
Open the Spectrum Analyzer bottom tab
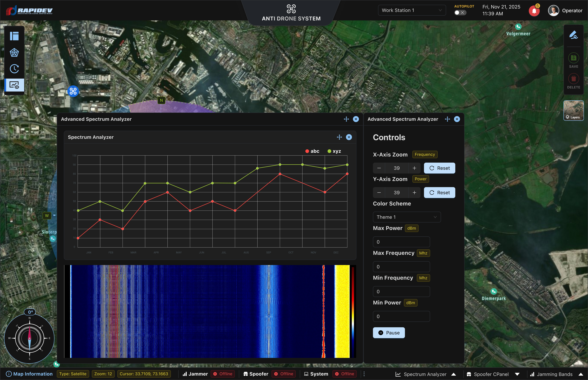pos(425,374)
